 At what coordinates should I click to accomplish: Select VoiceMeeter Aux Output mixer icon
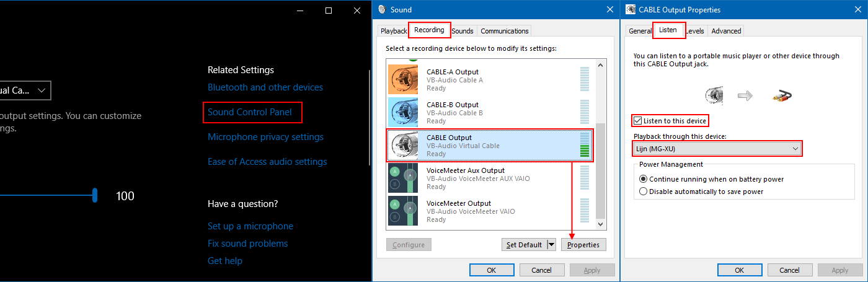click(404, 178)
